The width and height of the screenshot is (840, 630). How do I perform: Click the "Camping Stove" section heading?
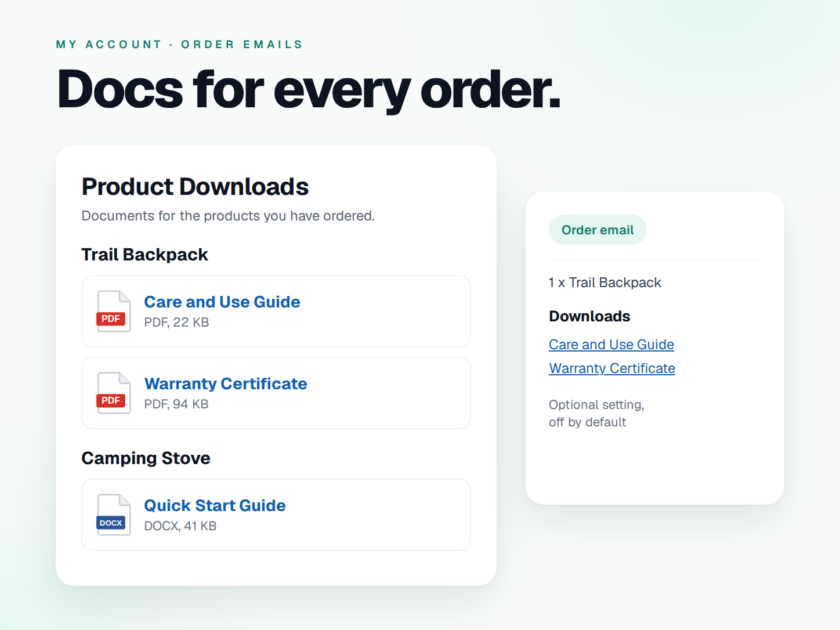(x=146, y=458)
